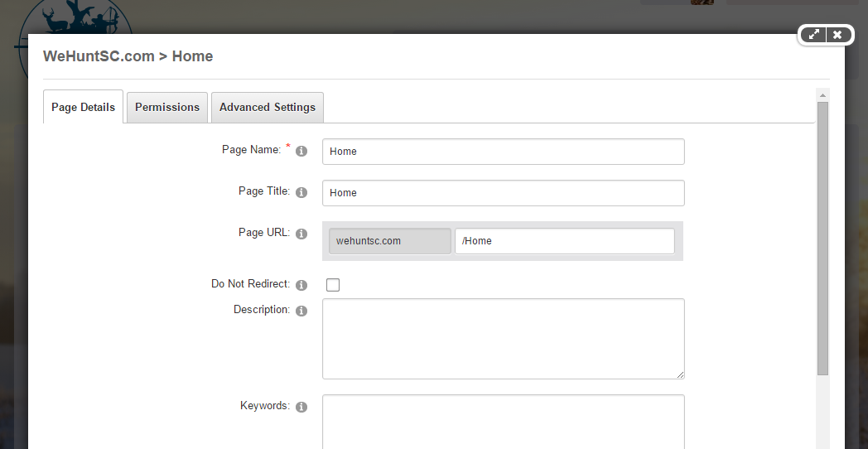Image resolution: width=868 pixels, height=449 pixels.
Task: Click the info icon beside Page Title
Action: point(301,193)
